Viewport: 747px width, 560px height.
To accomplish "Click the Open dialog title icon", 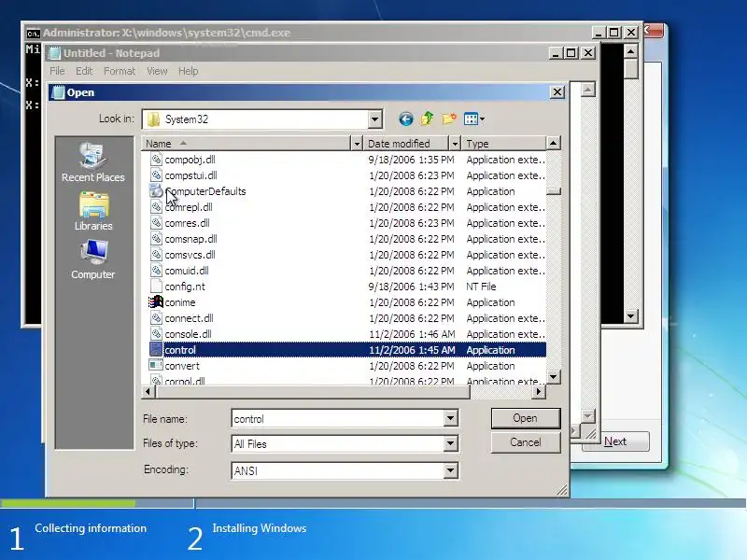I will [x=58, y=92].
